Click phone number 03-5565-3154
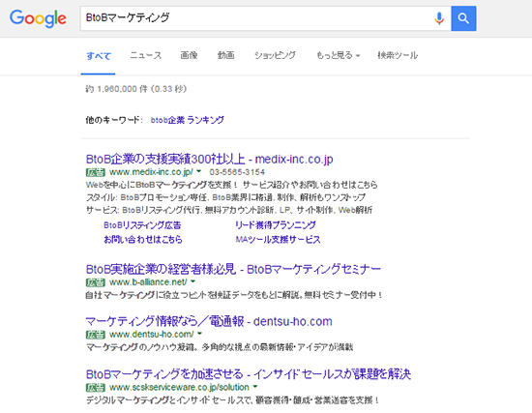The height and width of the screenshot is (413, 532). coord(237,172)
